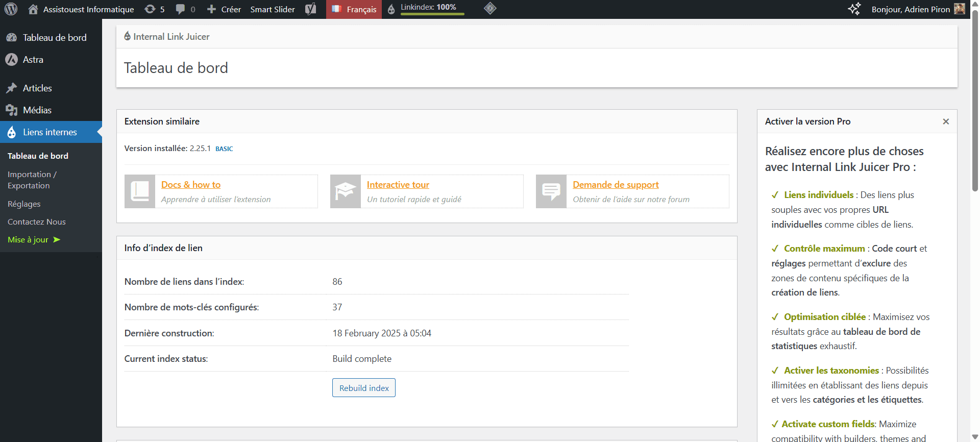Viewport: 980px width, 442px height.
Task: Open Articles in the sidebar
Action: coord(37,88)
